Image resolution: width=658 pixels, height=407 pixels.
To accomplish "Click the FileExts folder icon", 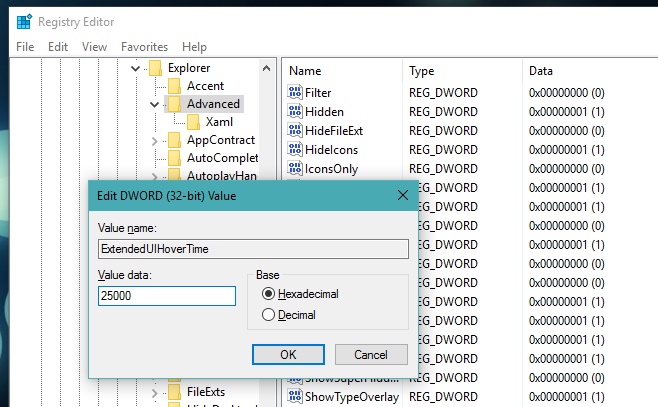I will 174,392.
